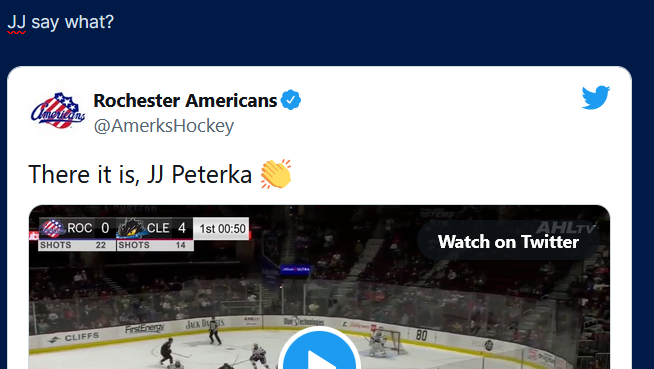The image size is (654, 369).
Task: Click the underlined word 'JJ' in the heading
Action: click(17, 22)
